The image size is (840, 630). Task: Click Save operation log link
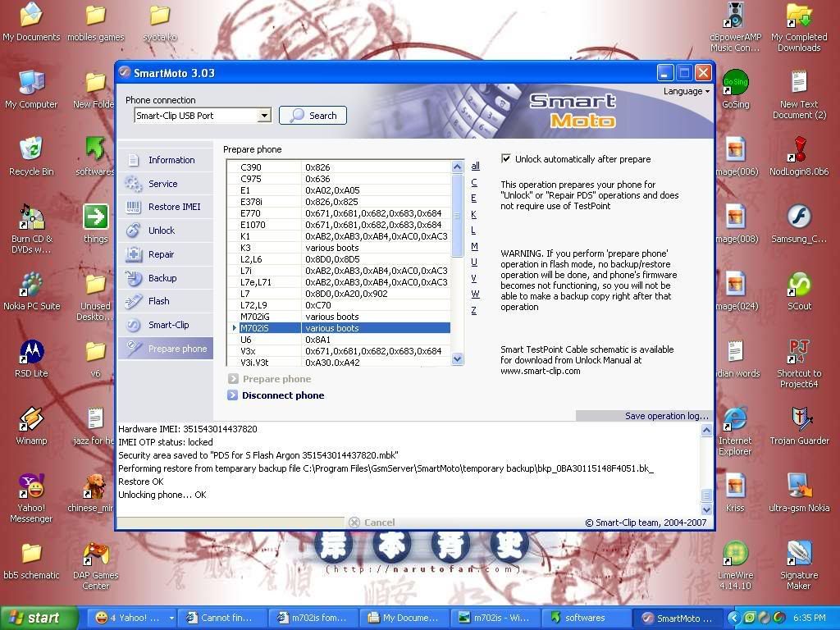(x=666, y=416)
